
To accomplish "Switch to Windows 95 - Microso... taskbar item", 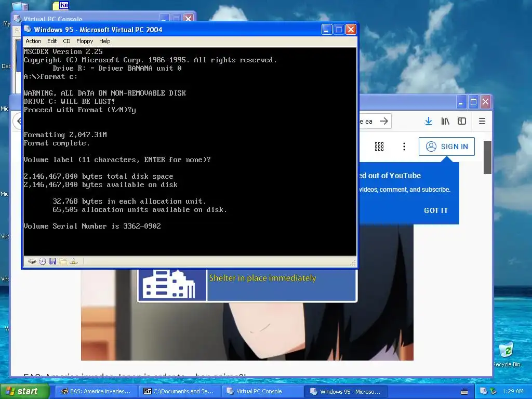I will click(x=345, y=391).
